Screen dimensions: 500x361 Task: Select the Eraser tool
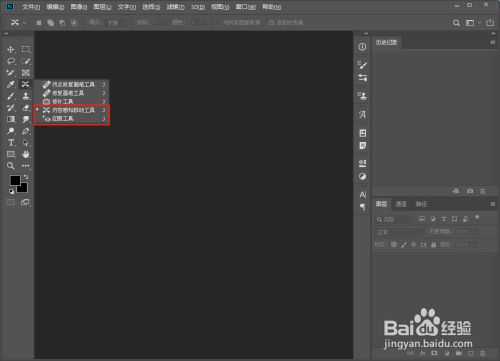[26, 108]
